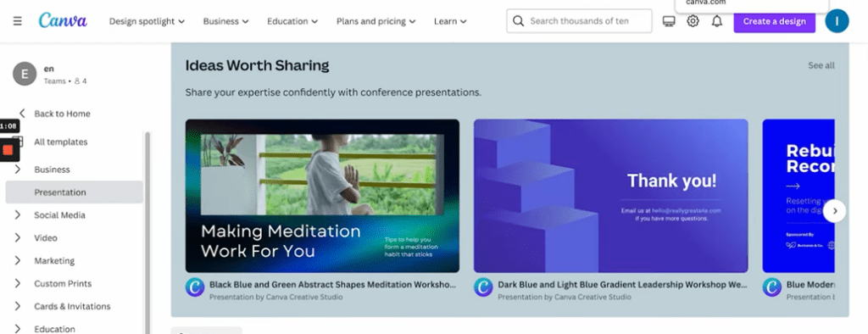868x334 pixels.
Task: Open the Learn dropdown menu
Action: [450, 21]
